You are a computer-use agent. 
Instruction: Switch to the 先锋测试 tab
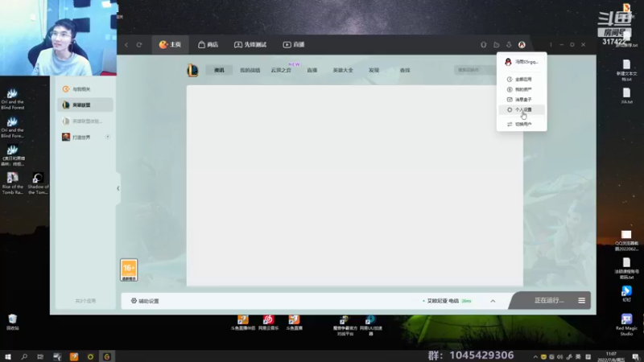[x=250, y=45]
